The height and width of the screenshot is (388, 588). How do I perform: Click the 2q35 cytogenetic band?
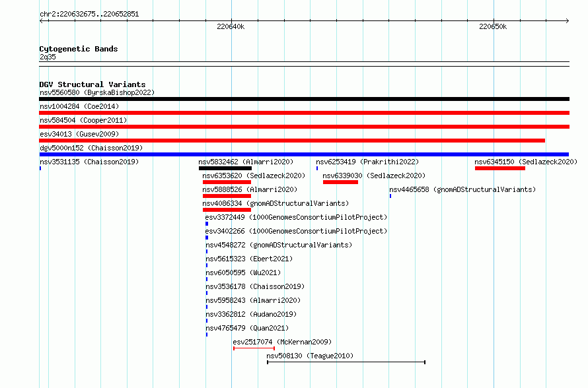point(304,64)
